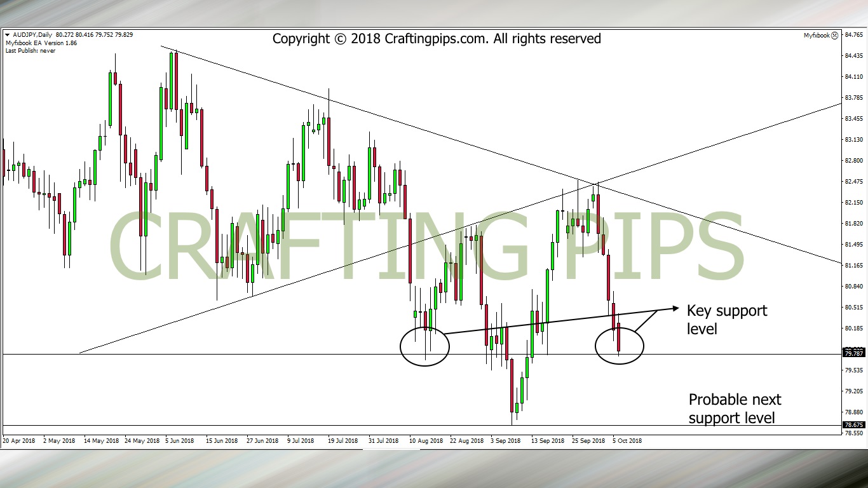Screen dimensions: 868x488
Task: Click the 83.455 price axis value
Action: pyautogui.click(x=853, y=119)
